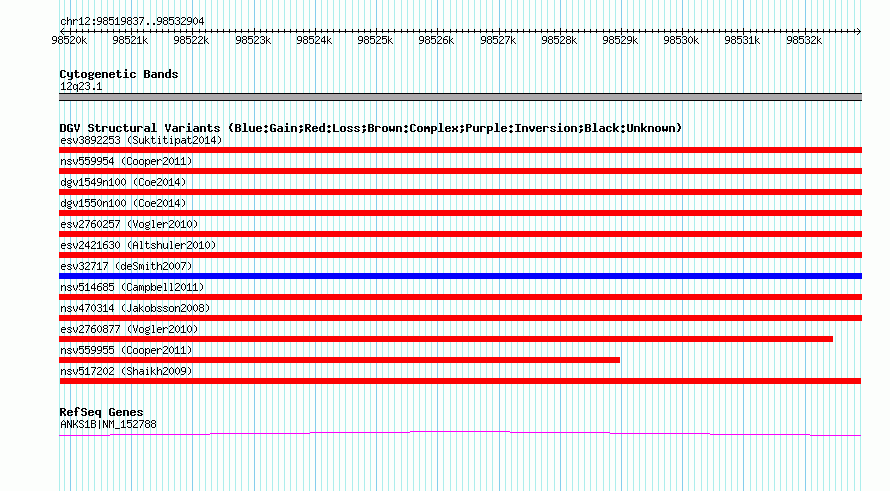Select the blue gain bar for esv32717
890x491 pixels.
coord(460,276)
